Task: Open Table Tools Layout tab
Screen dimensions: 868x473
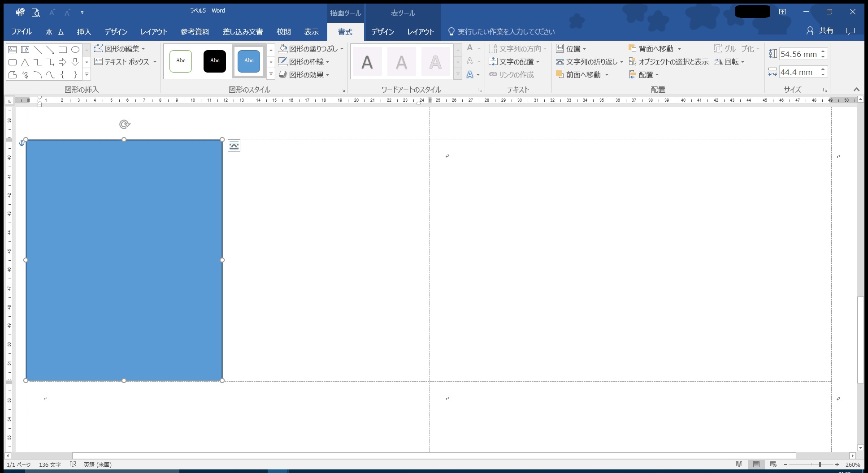Action: click(421, 32)
